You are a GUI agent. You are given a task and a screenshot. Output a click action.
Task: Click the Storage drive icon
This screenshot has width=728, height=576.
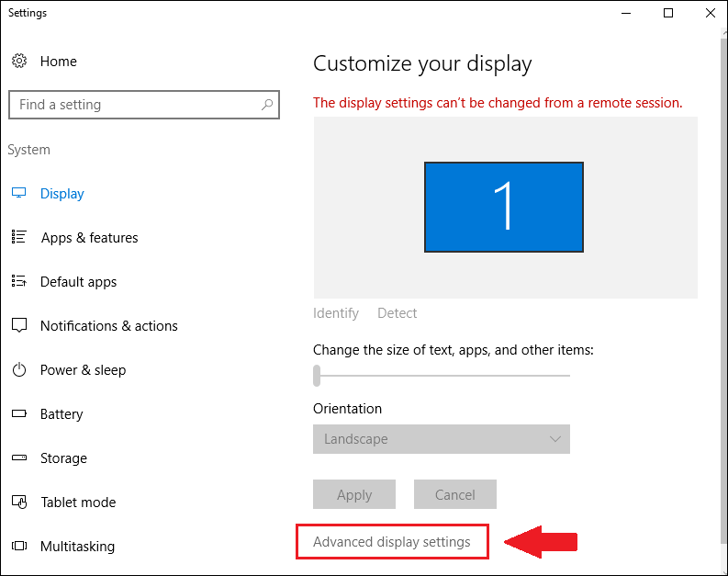(x=19, y=458)
